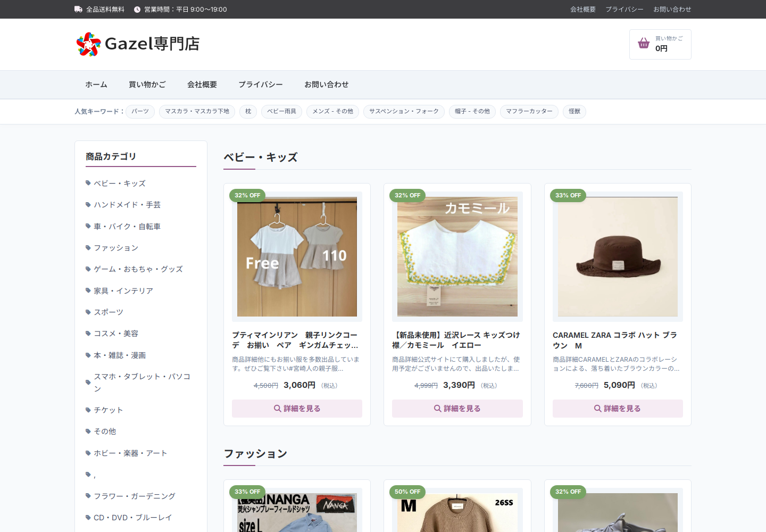The width and height of the screenshot is (766, 532).
Task: Open the parent-child dress product image
Action: pyautogui.click(x=297, y=257)
